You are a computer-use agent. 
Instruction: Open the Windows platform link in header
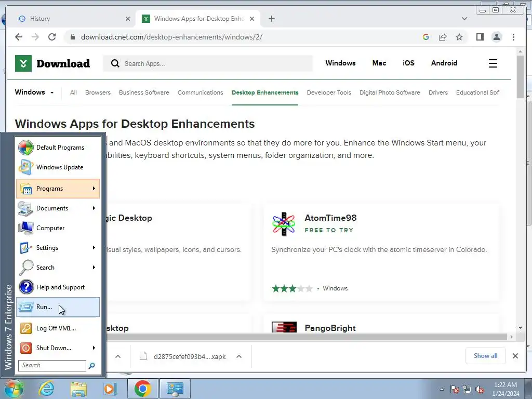point(340,63)
